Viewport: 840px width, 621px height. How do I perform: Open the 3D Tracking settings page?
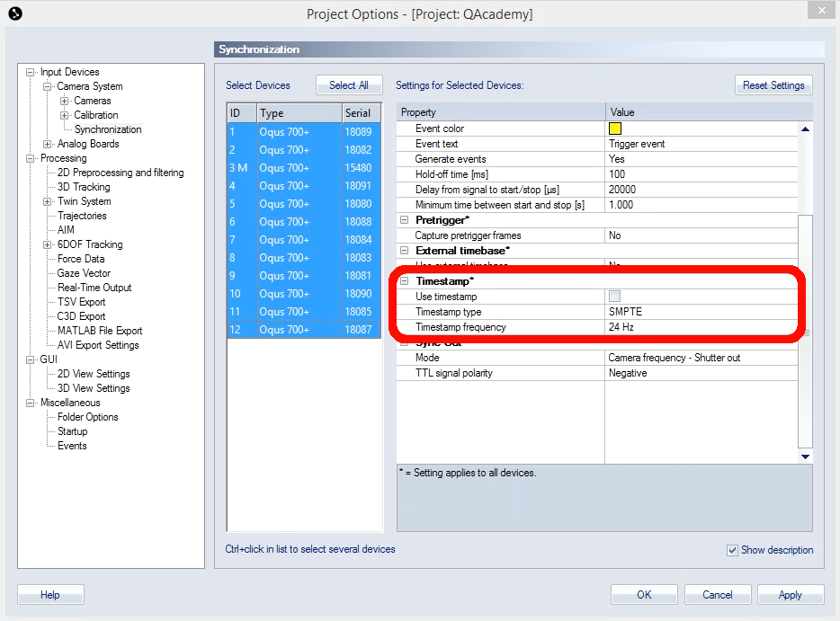pyautogui.click(x=84, y=187)
